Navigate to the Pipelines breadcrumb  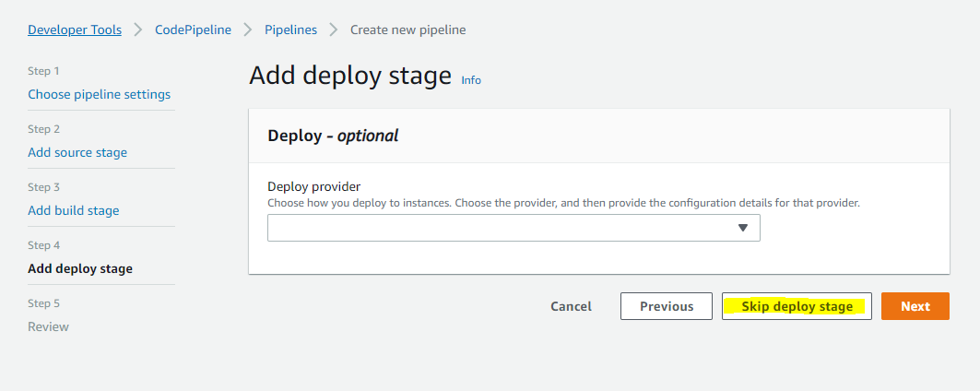coord(290,30)
